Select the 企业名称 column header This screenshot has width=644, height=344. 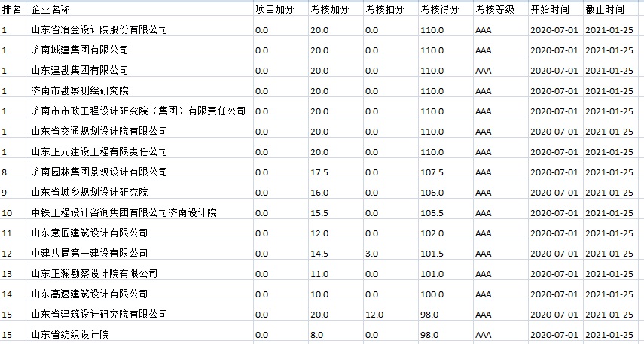click(x=51, y=10)
